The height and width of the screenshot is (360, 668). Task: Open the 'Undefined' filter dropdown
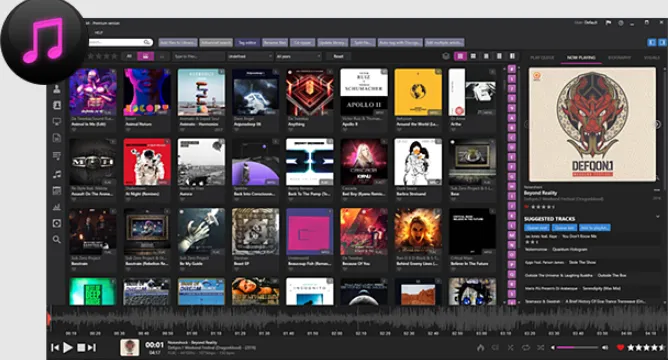[250, 56]
